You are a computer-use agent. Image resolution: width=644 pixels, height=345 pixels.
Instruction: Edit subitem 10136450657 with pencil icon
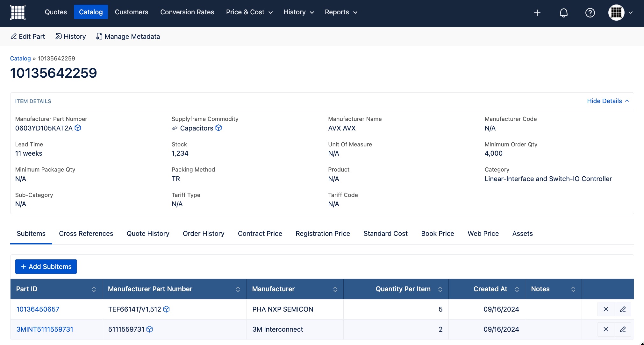tap(623, 309)
